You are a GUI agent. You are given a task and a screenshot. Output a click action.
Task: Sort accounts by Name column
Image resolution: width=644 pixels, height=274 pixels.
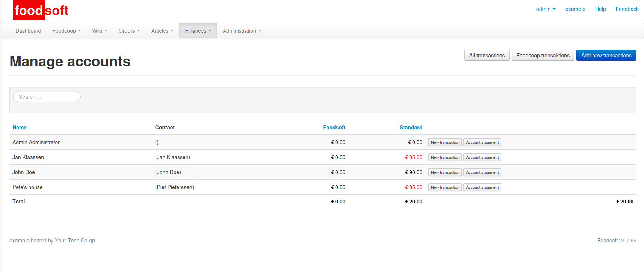tap(20, 128)
